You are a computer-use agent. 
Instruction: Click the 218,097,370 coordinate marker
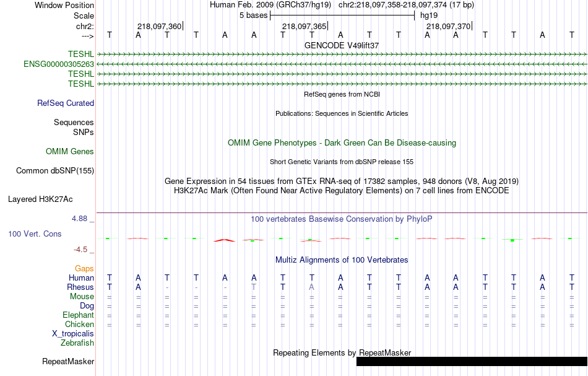pos(449,26)
